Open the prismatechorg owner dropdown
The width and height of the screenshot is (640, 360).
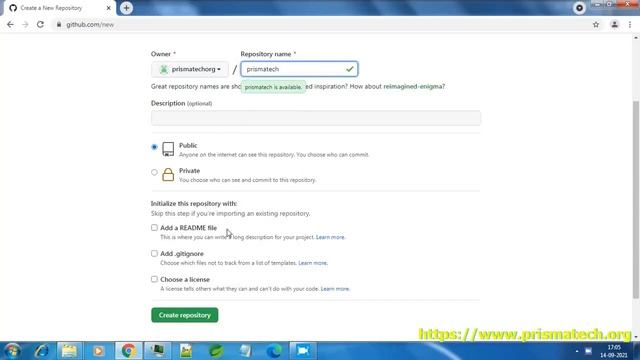point(190,69)
